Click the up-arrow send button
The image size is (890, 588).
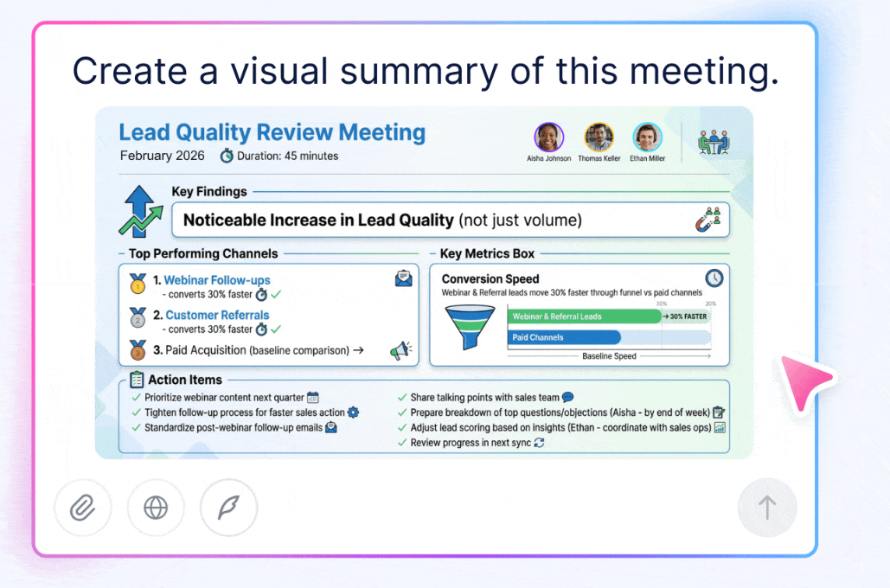[x=767, y=508]
